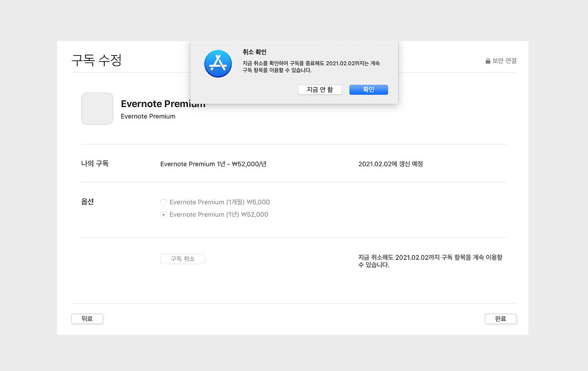
Task: Click the dialog message about 2021.02.02
Action: click(x=311, y=67)
